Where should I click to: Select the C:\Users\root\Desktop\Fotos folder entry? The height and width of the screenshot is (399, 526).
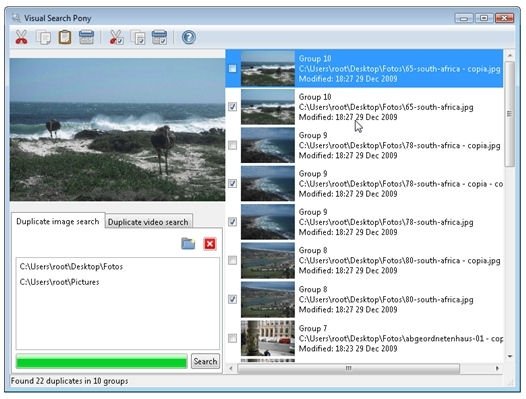pos(71,267)
